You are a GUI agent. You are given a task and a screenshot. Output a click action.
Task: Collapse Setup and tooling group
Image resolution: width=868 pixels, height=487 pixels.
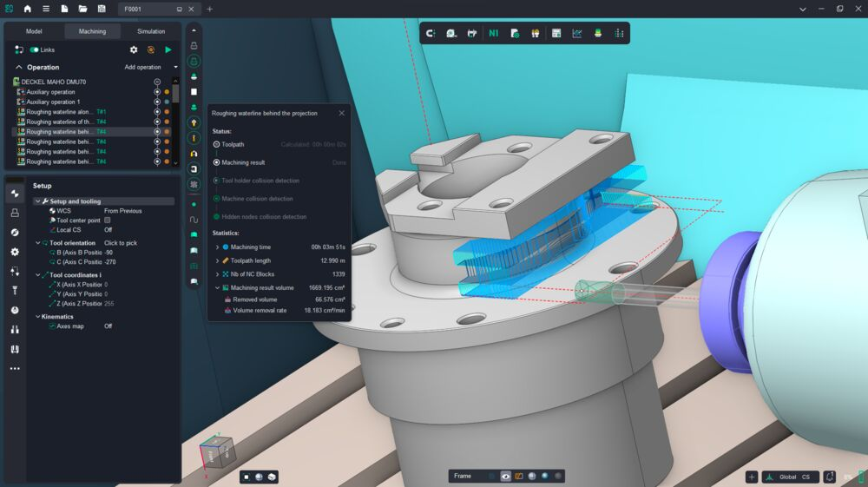(x=37, y=201)
